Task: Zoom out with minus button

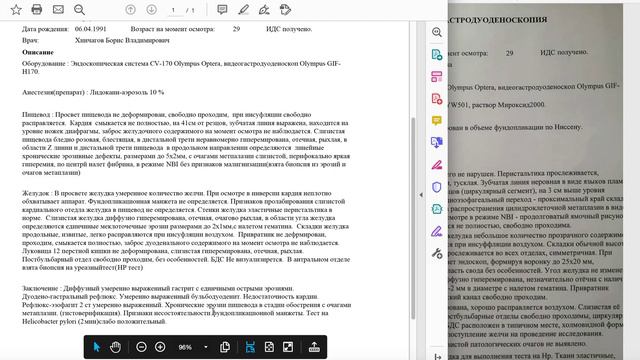Action: (x=141, y=347)
